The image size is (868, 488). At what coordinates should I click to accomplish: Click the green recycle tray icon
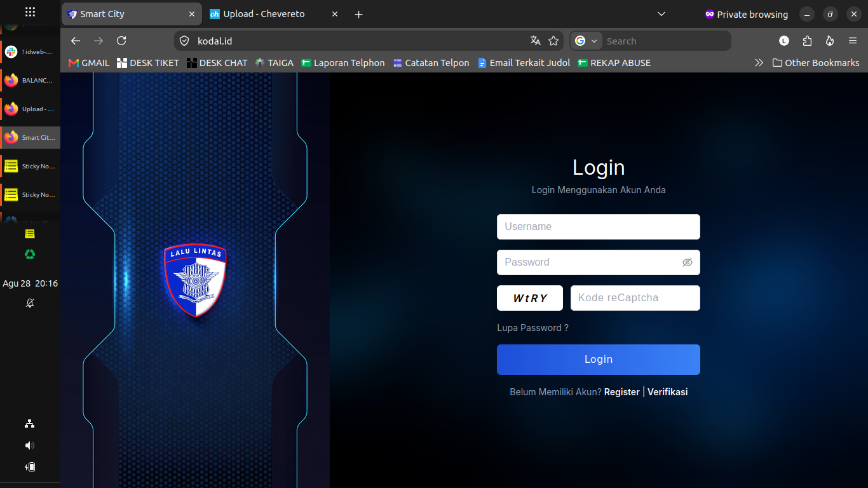coord(30,254)
